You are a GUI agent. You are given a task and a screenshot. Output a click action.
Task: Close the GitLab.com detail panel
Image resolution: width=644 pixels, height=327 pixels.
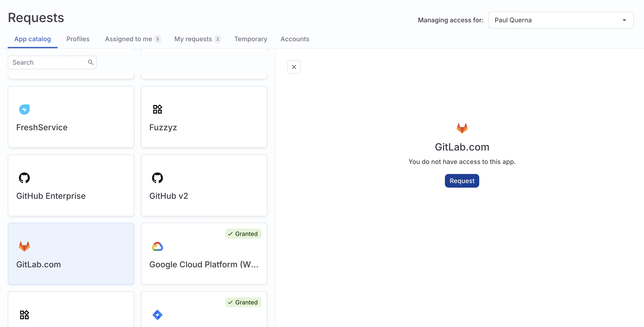pyautogui.click(x=294, y=67)
